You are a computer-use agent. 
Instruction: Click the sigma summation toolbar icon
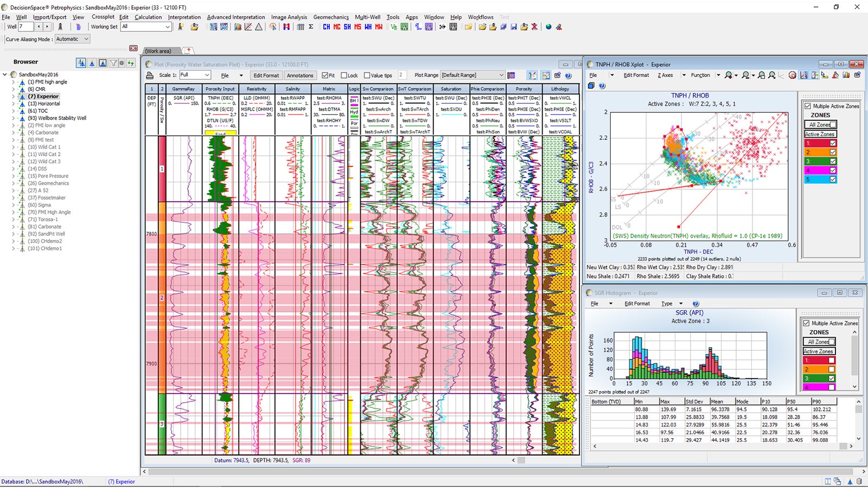tap(311, 27)
